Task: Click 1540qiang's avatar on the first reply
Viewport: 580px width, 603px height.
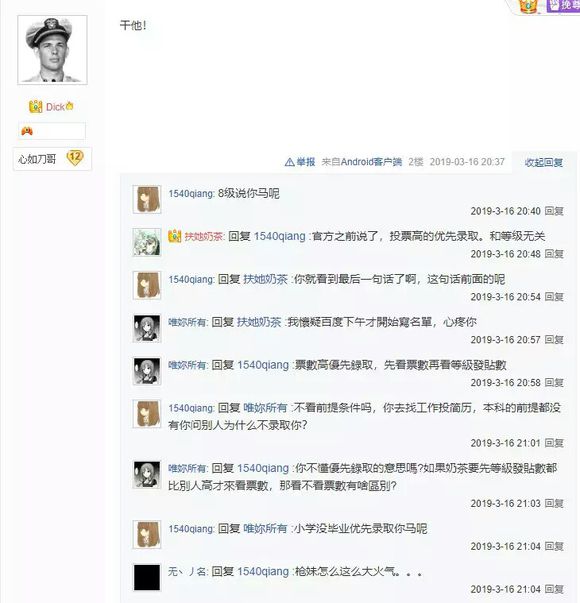Action: [x=147, y=199]
